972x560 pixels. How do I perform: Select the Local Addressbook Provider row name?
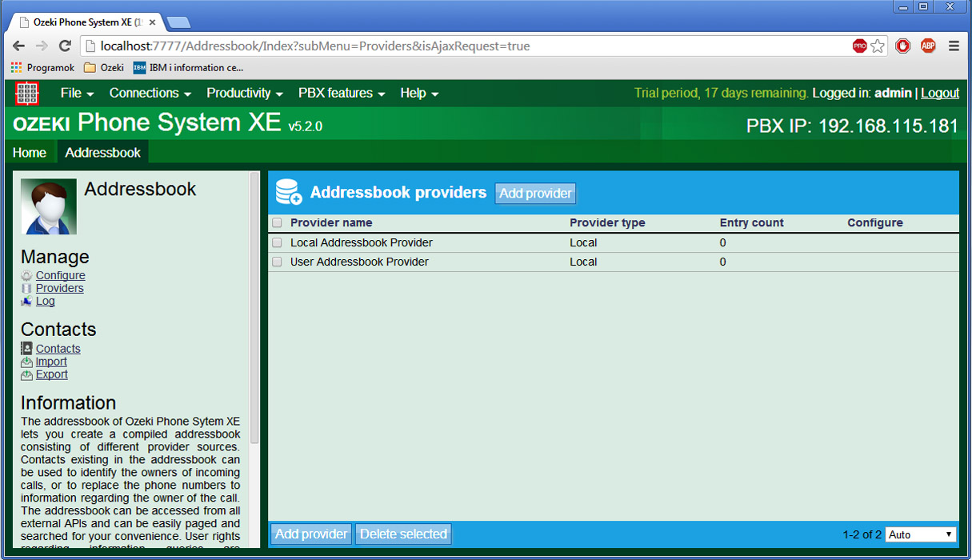[362, 242]
